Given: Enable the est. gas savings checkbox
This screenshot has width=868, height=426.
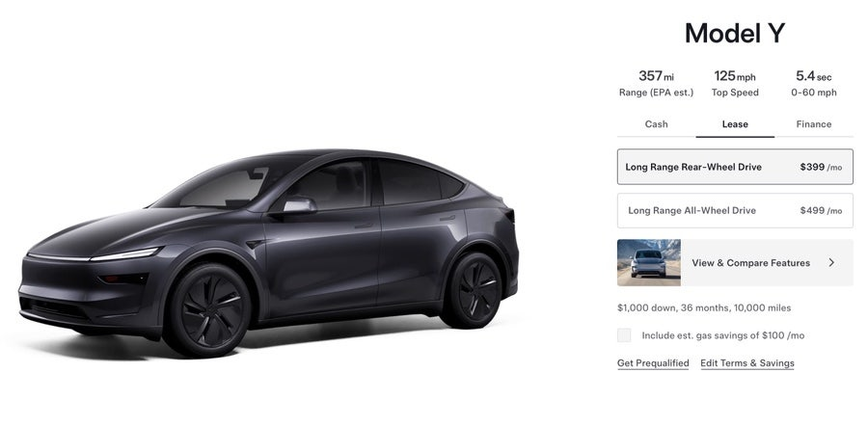Looking at the screenshot, I should coord(624,335).
